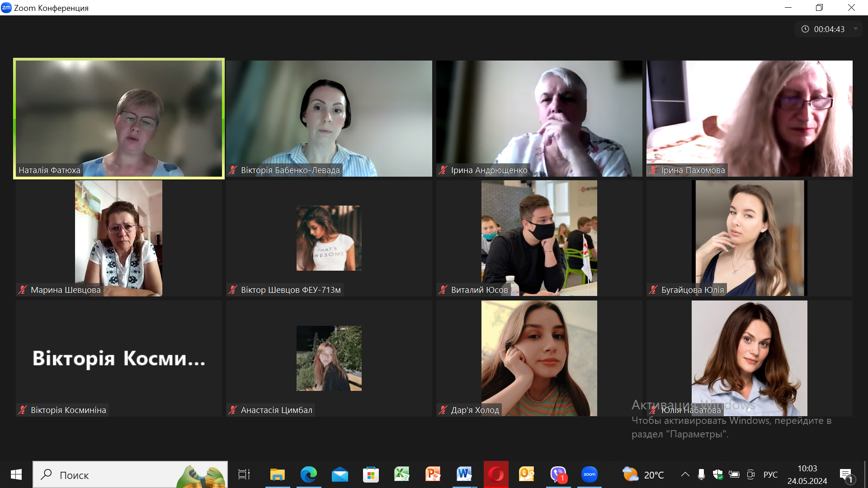
Task: Open Microsoft Edge browser
Action: pos(309,474)
